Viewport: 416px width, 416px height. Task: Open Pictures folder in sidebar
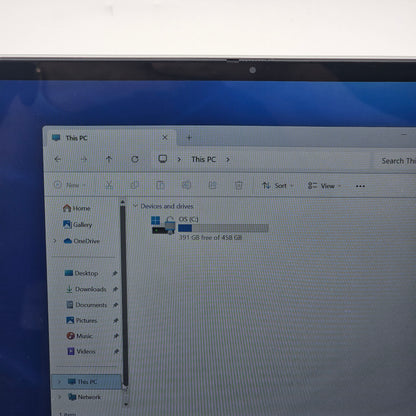click(82, 320)
